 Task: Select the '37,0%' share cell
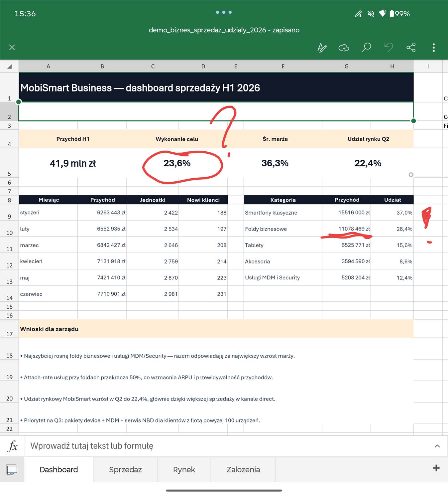(x=392, y=212)
